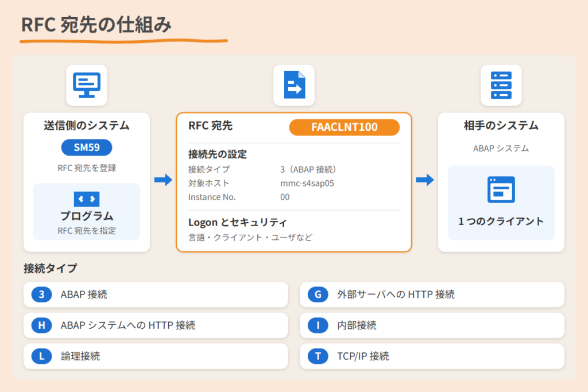Select the 外部サーバへのHTTP接続 row
The height and width of the screenshot is (392, 588).
(x=432, y=294)
